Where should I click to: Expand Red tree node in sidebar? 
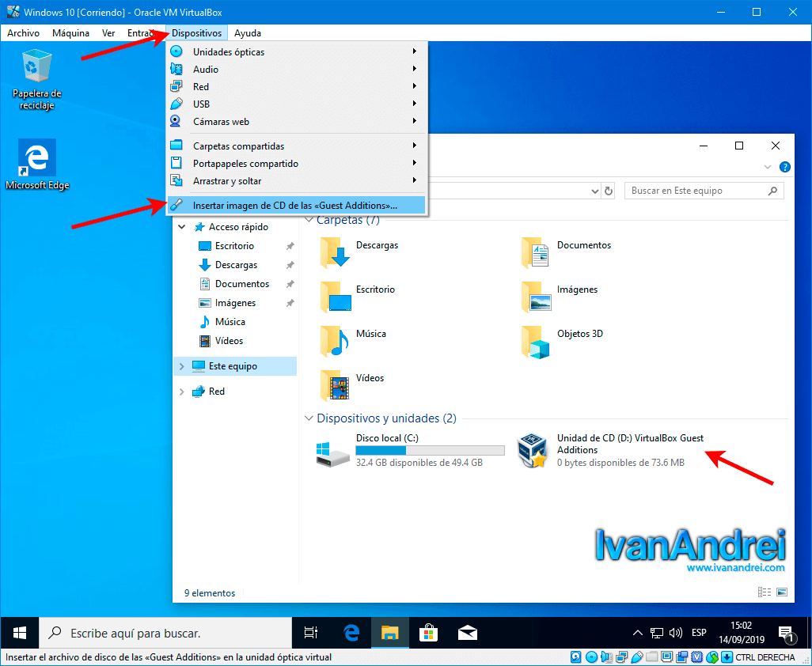point(182,392)
